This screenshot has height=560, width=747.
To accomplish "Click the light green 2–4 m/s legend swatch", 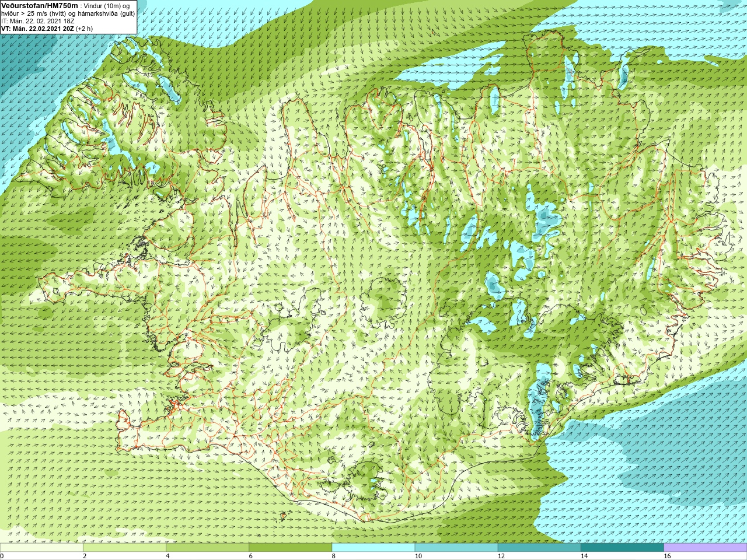I will 124,548.
